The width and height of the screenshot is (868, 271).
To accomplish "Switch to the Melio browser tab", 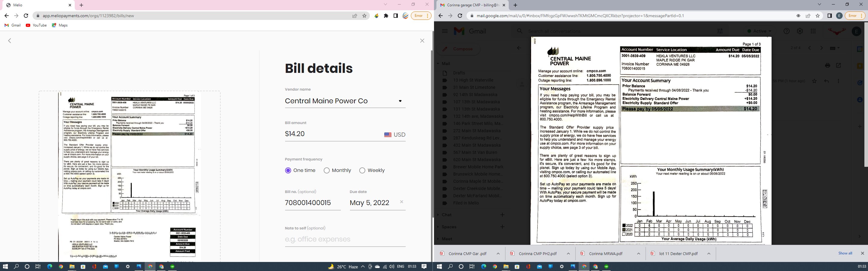I will 37,5.
